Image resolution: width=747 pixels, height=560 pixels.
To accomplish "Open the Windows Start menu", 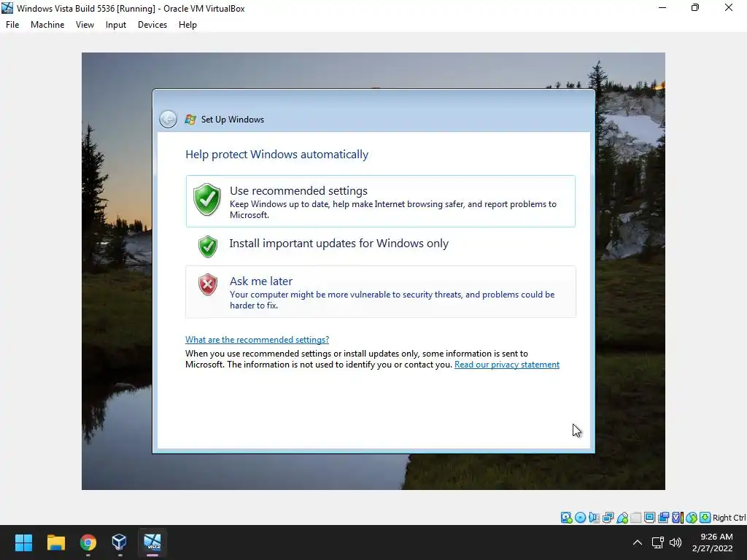I will 23,542.
